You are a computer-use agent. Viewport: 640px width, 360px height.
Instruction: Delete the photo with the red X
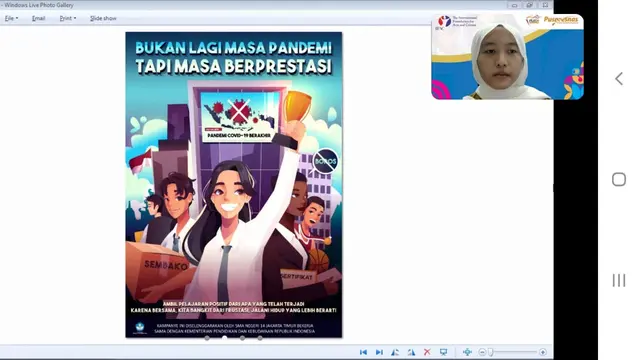tap(427, 352)
